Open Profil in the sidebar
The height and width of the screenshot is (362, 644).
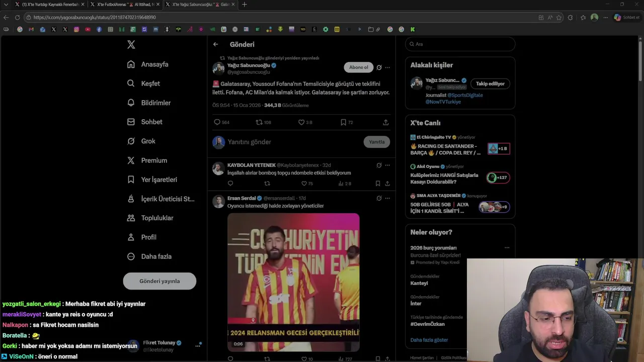pos(142,237)
